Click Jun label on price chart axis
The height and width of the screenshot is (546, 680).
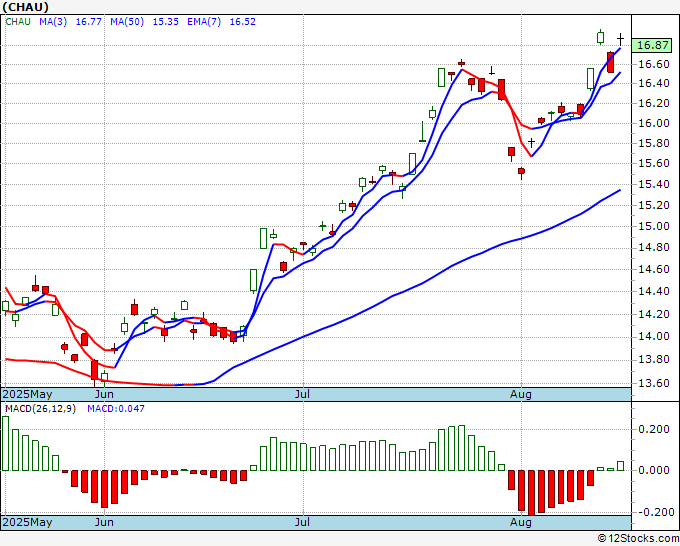click(104, 394)
